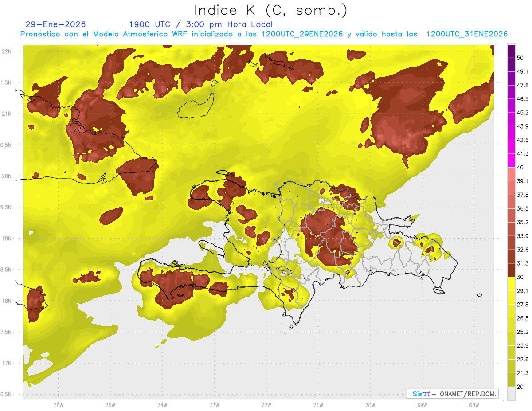Click the 50 value label on the color scale
The width and height of the screenshot is (532, 411).
[x=520, y=58]
